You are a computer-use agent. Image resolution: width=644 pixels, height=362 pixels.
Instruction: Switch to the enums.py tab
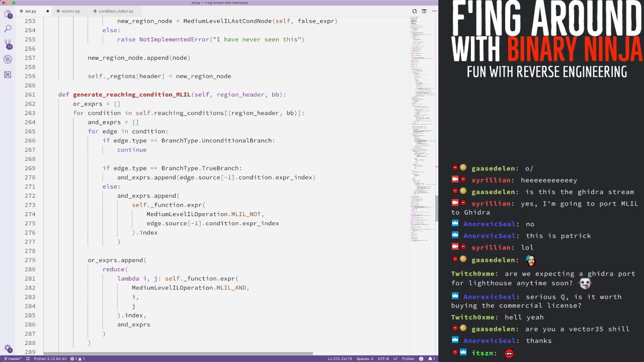71,11
